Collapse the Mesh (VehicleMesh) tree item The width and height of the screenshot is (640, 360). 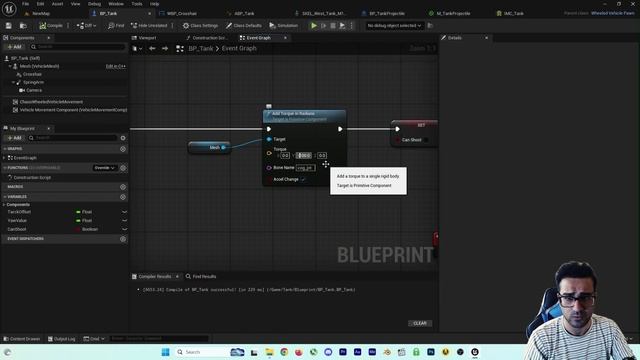coord(10,66)
